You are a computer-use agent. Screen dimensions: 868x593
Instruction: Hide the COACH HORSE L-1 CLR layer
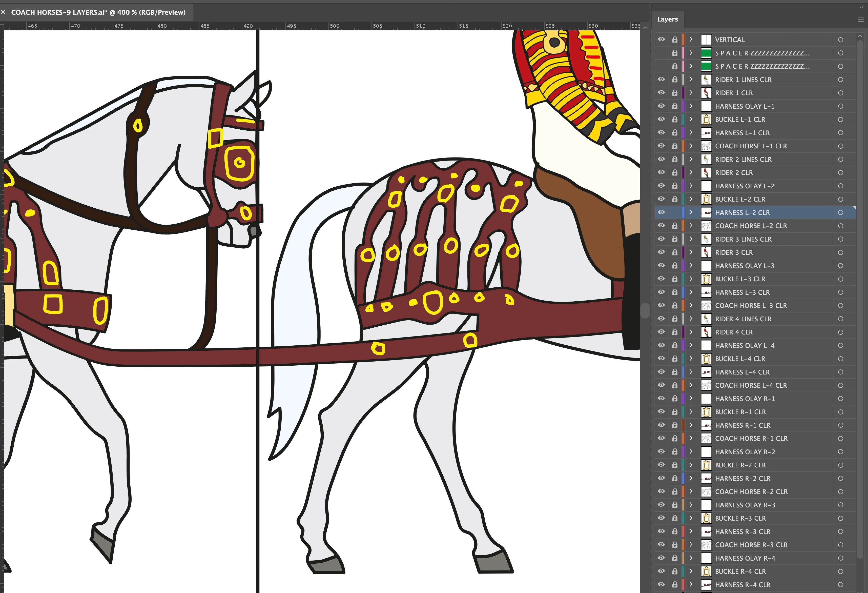[x=661, y=146]
